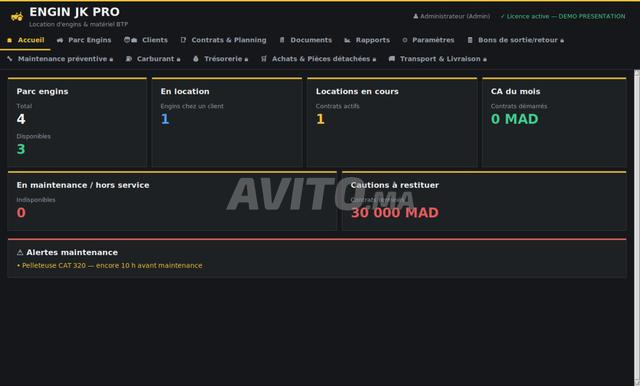Click the warning triangle icon in Alertes maintenance
The image size is (640, 386).
click(20, 253)
